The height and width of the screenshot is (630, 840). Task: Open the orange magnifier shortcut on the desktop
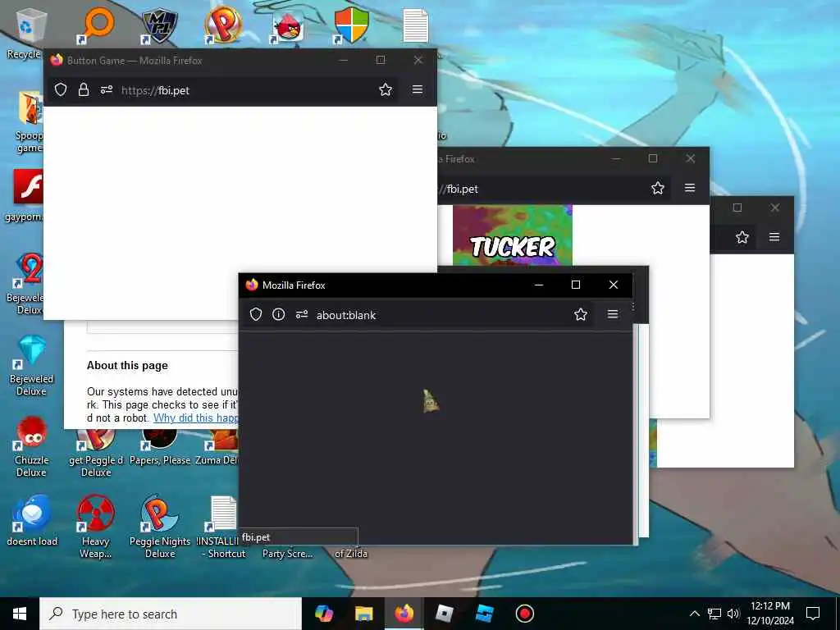click(x=98, y=25)
